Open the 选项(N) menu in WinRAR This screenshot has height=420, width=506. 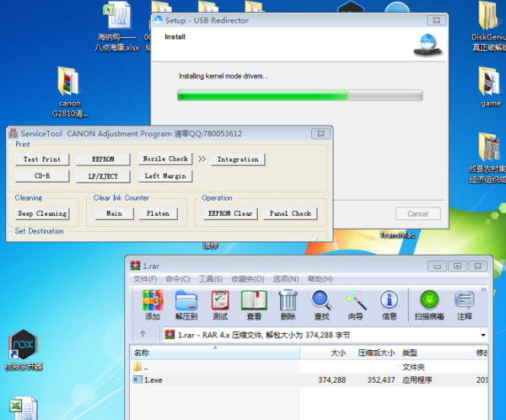[277, 279]
